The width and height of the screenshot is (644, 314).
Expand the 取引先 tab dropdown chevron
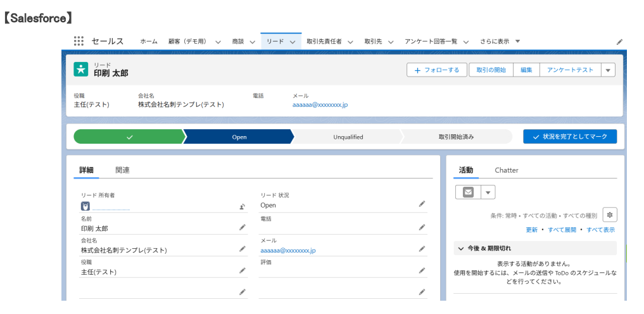point(391,42)
